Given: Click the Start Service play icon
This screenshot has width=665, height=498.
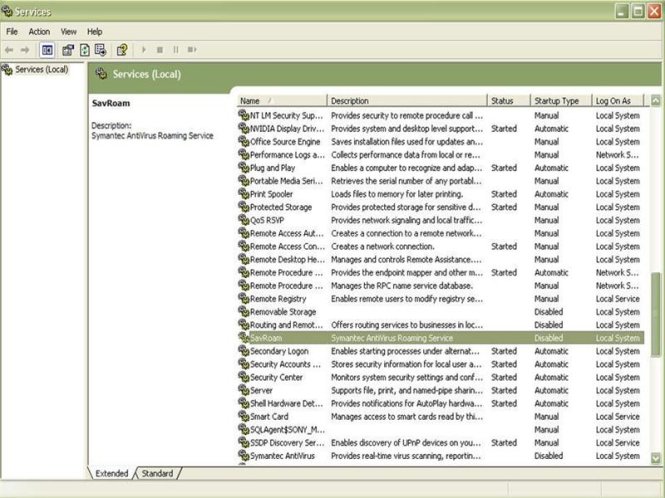Looking at the screenshot, I should (x=144, y=50).
